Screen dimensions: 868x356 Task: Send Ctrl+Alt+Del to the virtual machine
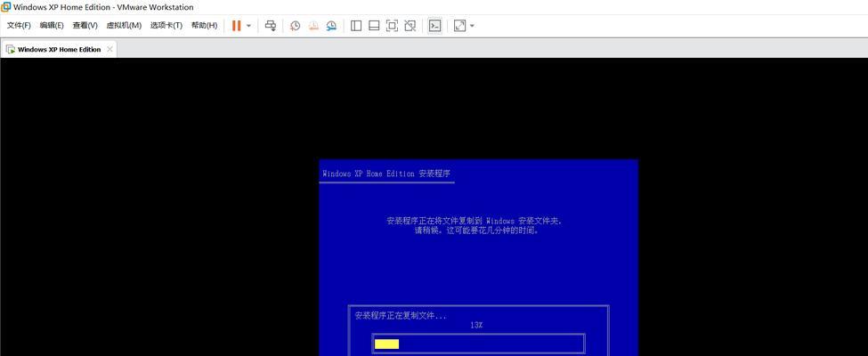coord(271,26)
